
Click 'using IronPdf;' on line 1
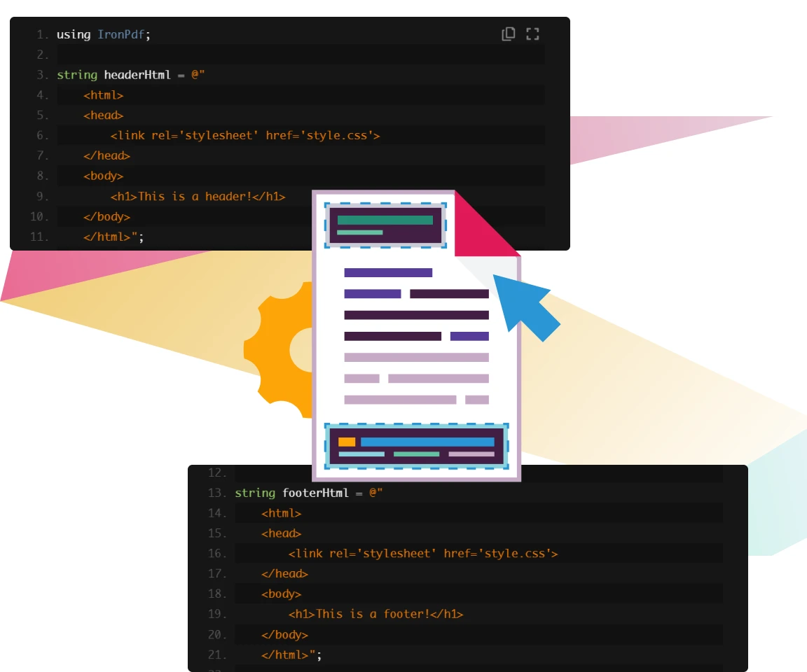click(x=104, y=34)
